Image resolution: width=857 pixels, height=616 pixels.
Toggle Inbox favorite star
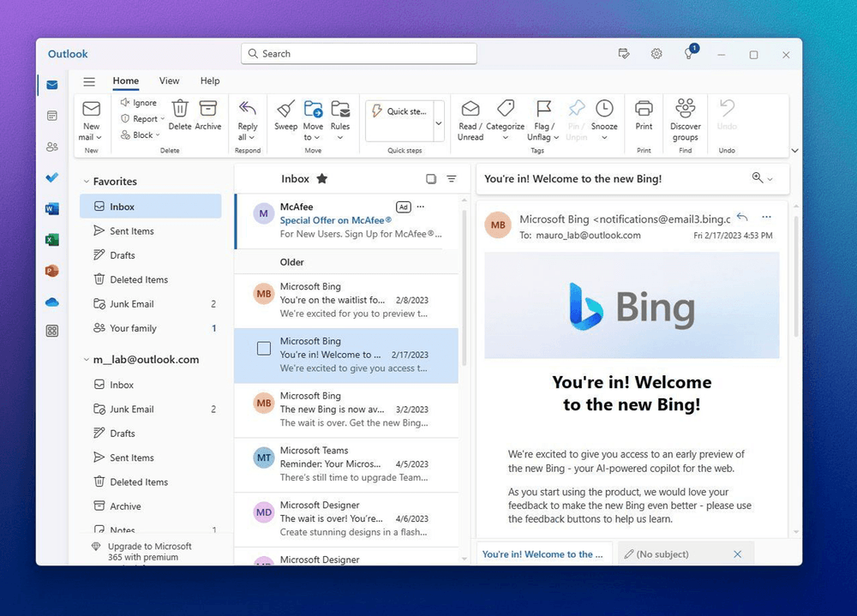click(x=322, y=179)
